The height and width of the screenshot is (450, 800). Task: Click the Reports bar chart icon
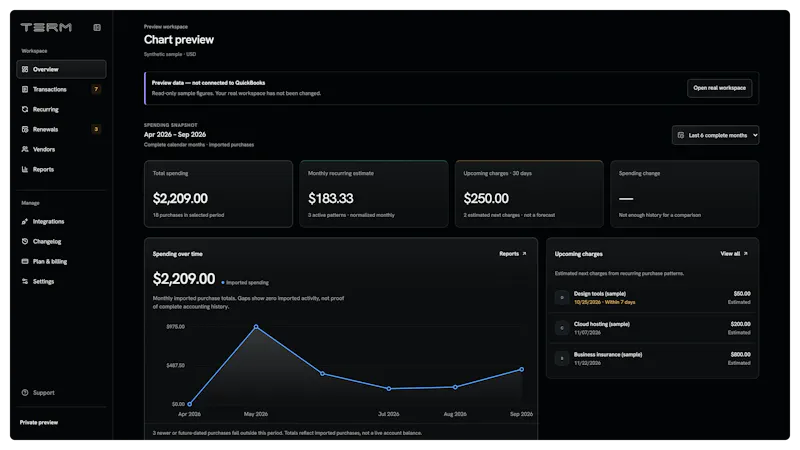[25, 169]
